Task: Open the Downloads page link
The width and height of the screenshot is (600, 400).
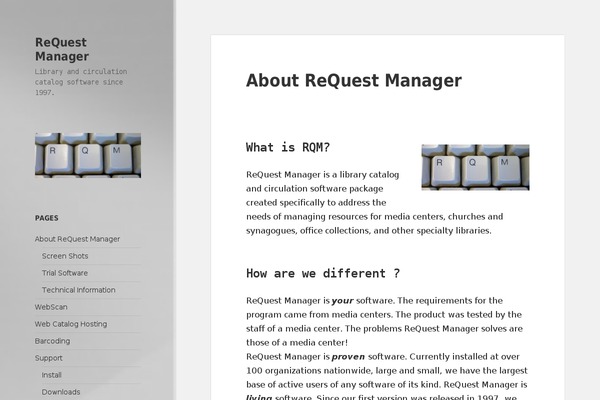Action: (61, 392)
